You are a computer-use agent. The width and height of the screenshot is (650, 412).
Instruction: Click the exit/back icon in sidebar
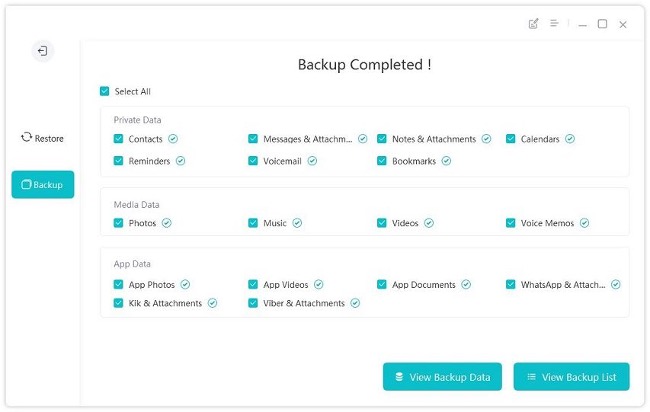click(x=43, y=51)
